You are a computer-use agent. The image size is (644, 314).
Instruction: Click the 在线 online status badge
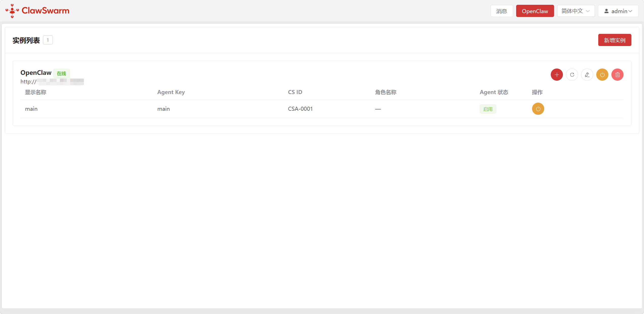click(61, 73)
